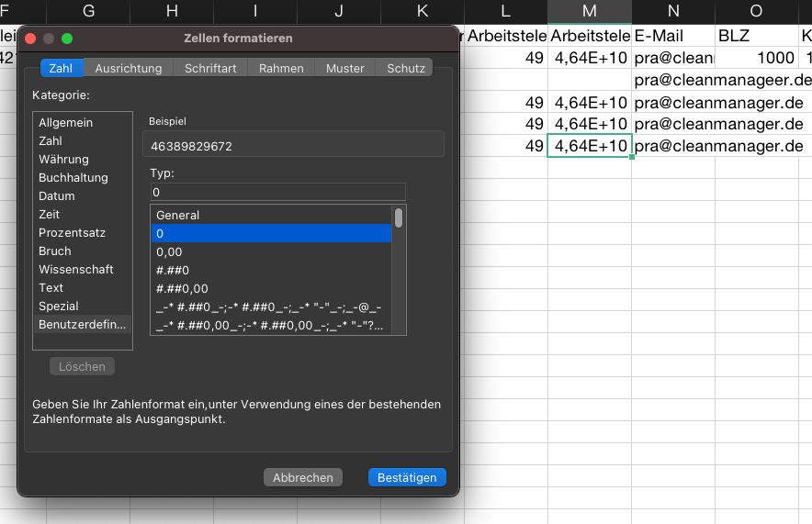Click the BLZ cell containing 1000
812x524 pixels.
(x=756, y=58)
